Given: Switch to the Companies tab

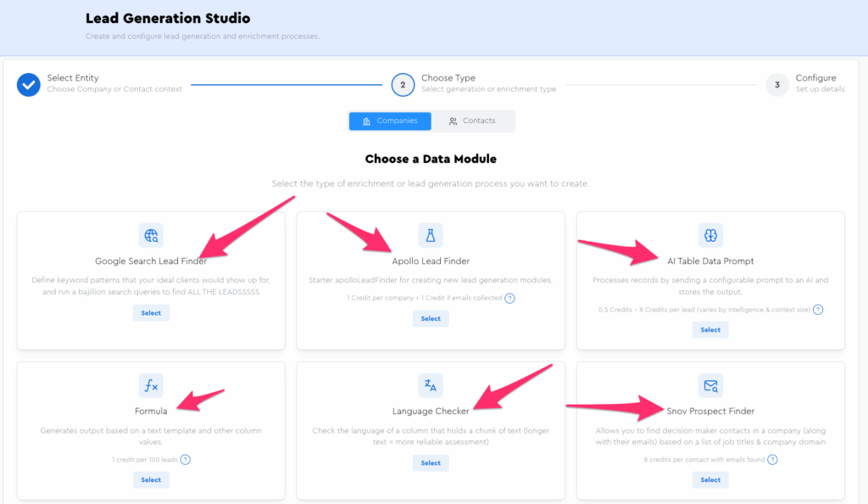Looking at the screenshot, I should (390, 121).
